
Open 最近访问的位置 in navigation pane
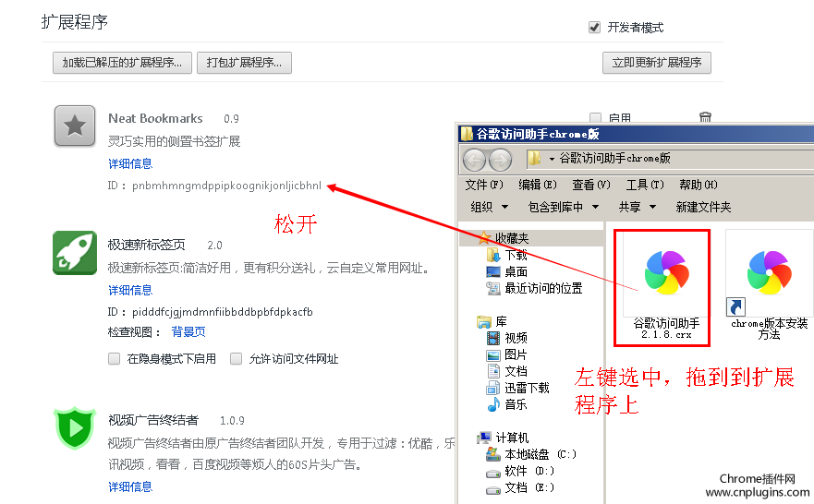click(543, 288)
